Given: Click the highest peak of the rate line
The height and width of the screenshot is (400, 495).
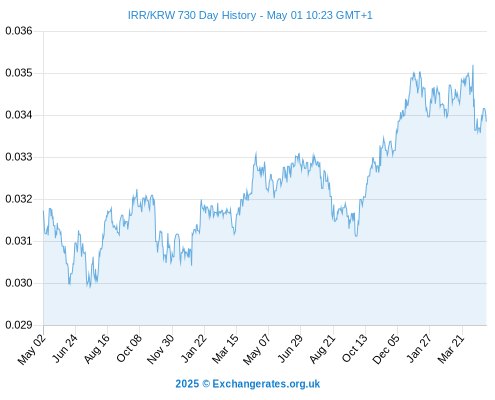Looking at the screenshot, I should point(473,66).
